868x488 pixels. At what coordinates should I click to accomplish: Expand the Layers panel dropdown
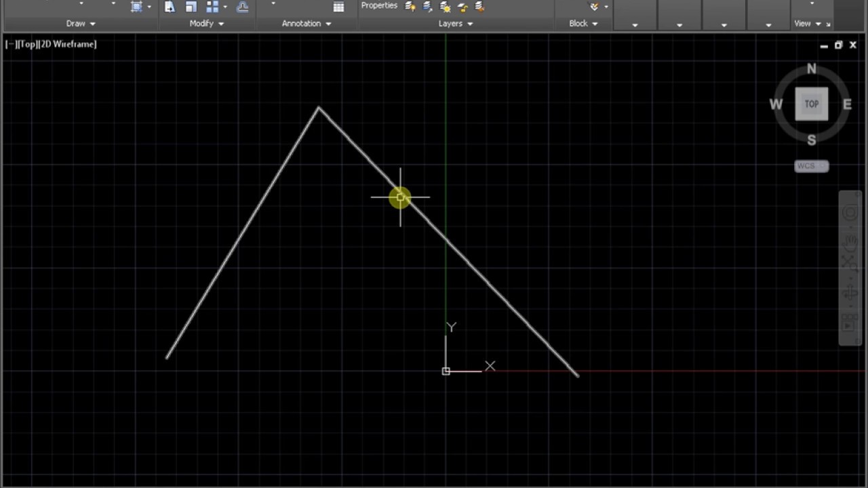coord(456,24)
